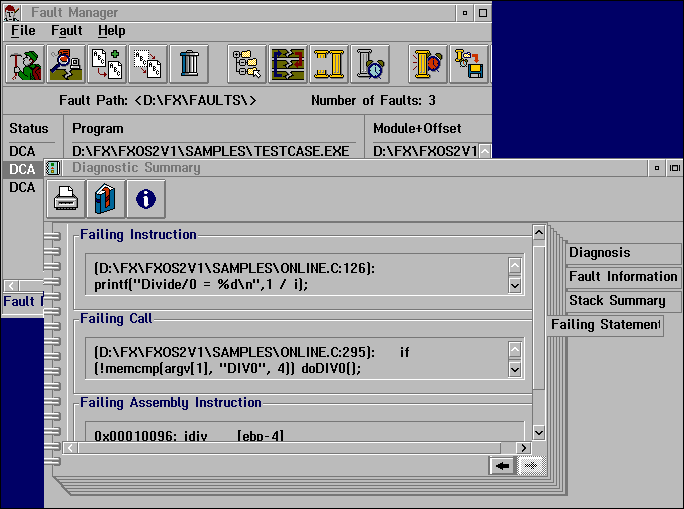Select the Stack Summary tab
This screenshot has height=509, width=684.
[616, 300]
